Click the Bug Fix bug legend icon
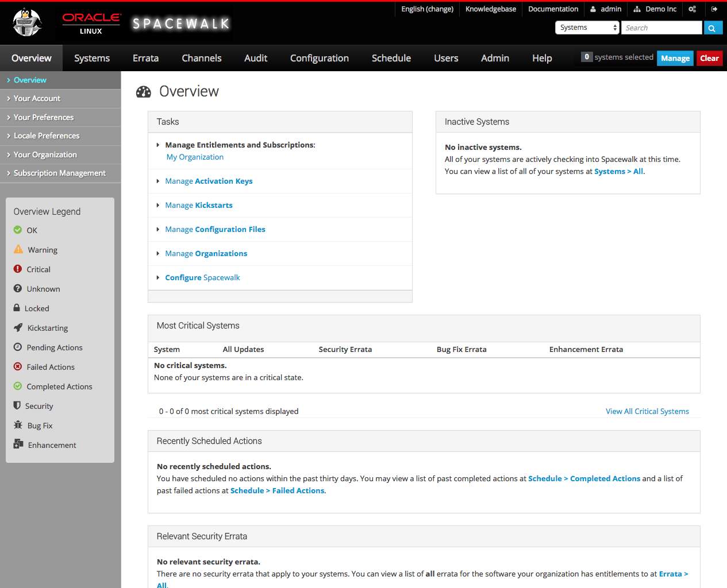 point(18,425)
